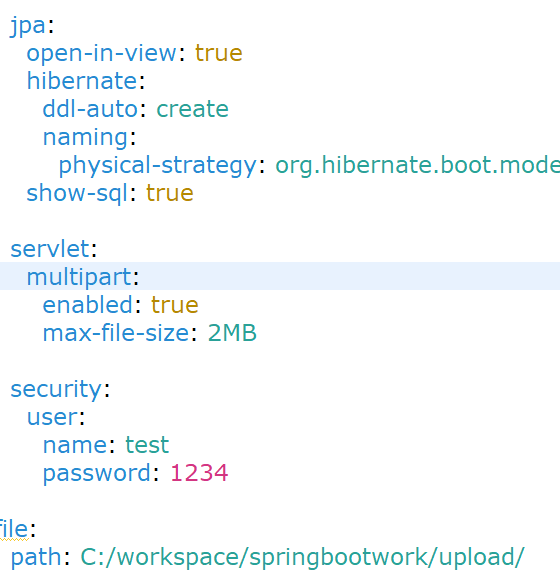The height and width of the screenshot is (581, 560).
Task: Click the 'max-file-size' key
Action: point(116,333)
